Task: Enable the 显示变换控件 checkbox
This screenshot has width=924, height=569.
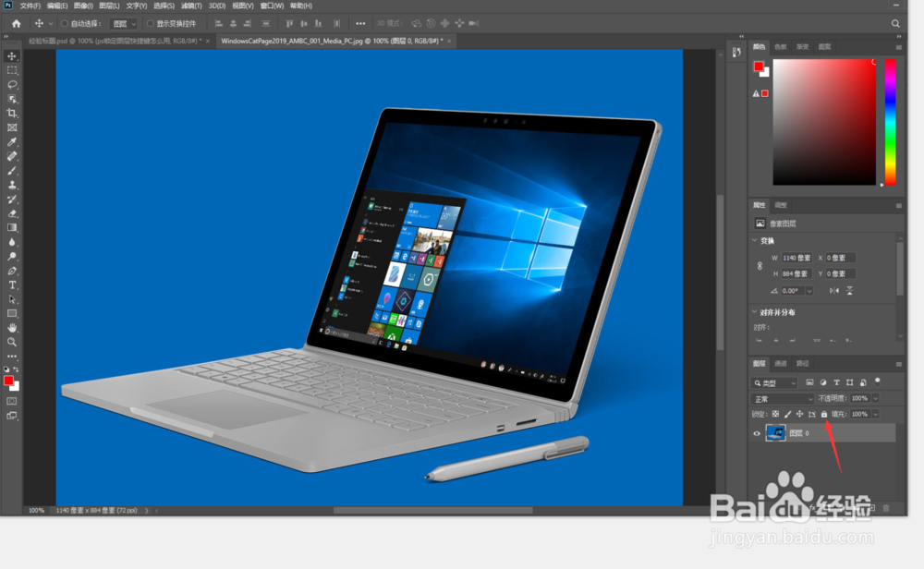Action: click(x=151, y=24)
